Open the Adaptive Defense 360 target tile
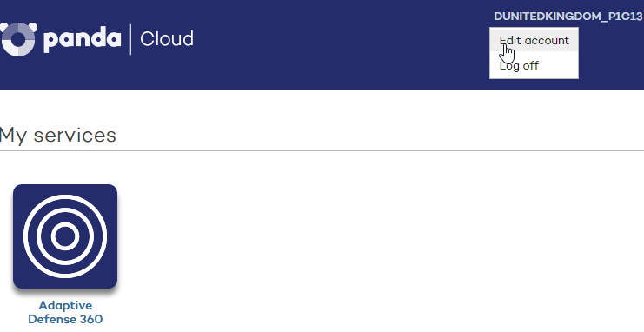This screenshot has width=644, height=332. (65, 236)
